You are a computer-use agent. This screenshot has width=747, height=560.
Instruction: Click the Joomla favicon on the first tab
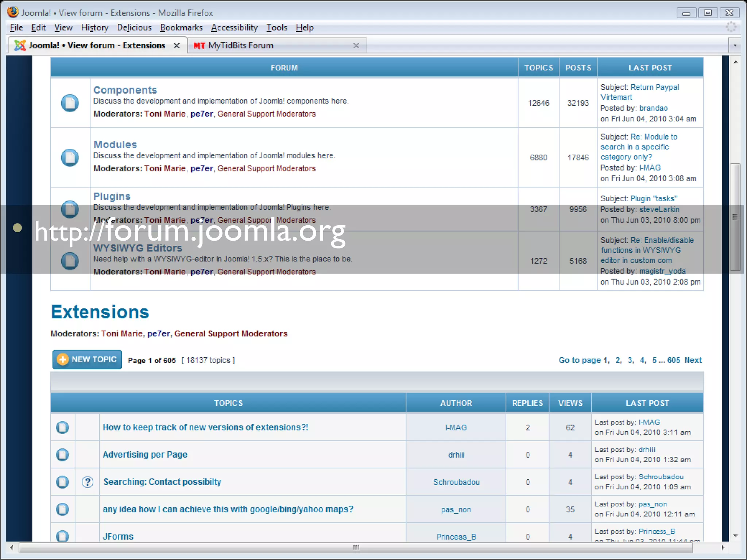tap(20, 45)
